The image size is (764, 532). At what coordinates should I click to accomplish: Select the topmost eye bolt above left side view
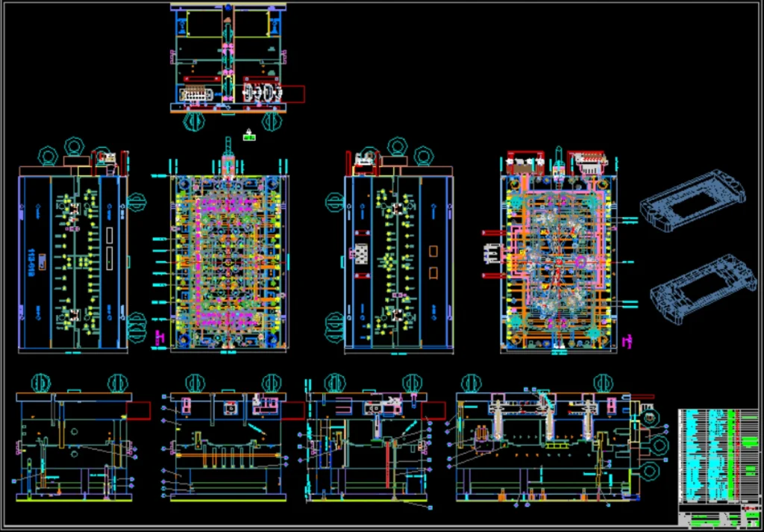point(73,144)
